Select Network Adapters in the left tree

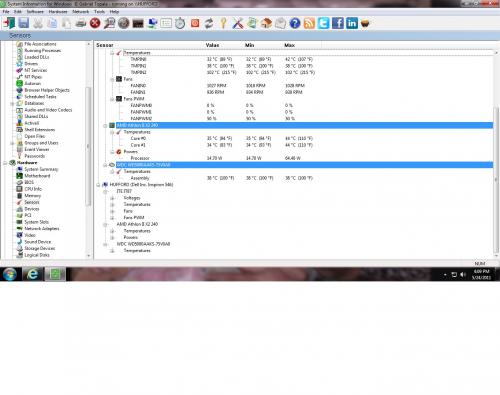(x=42, y=229)
